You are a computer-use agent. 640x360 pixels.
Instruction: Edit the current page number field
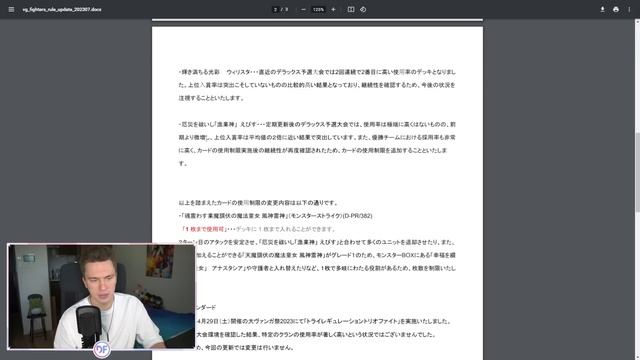coord(276,9)
